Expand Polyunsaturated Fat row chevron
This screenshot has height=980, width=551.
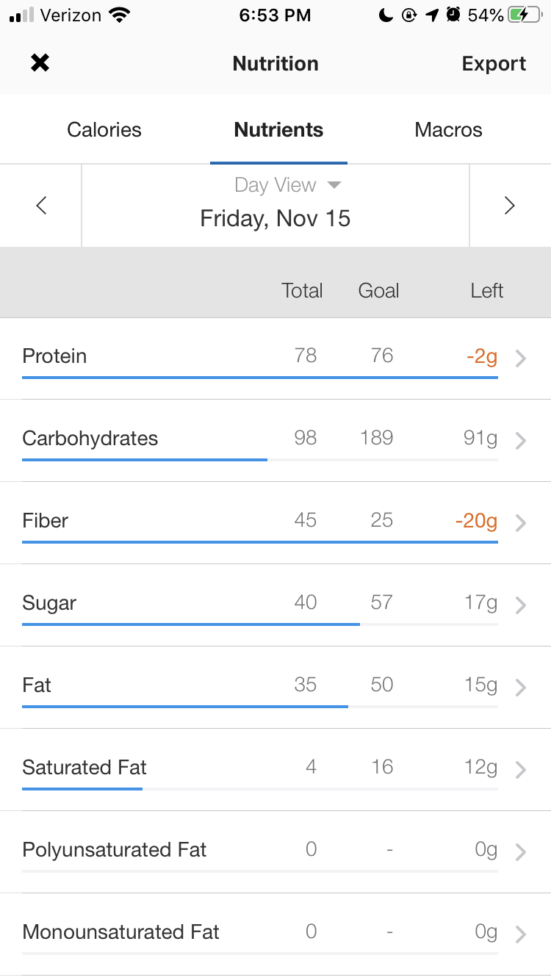pos(521,852)
